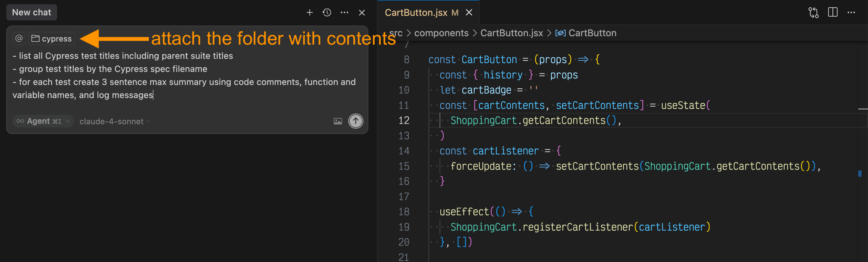
Task: Click line number 18 in gutter
Action: click(x=404, y=211)
